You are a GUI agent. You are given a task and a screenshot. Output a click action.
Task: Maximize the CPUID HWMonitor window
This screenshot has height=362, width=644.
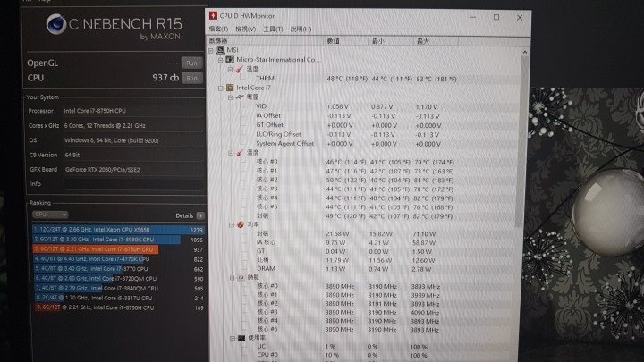click(x=496, y=17)
